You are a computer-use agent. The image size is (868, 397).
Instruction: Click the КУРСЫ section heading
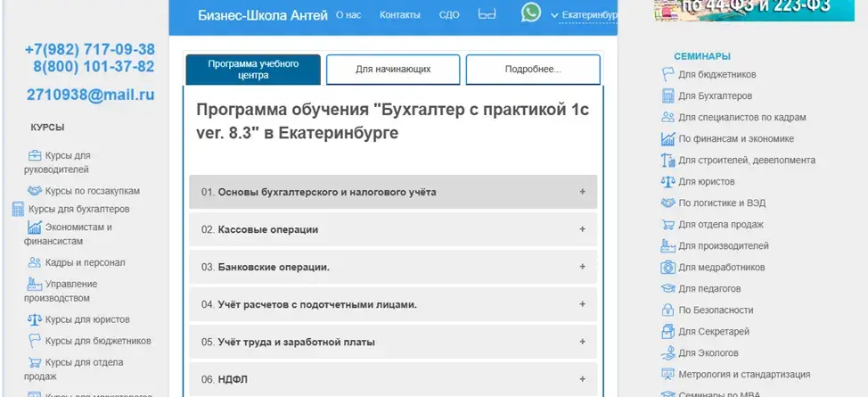point(47,127)
